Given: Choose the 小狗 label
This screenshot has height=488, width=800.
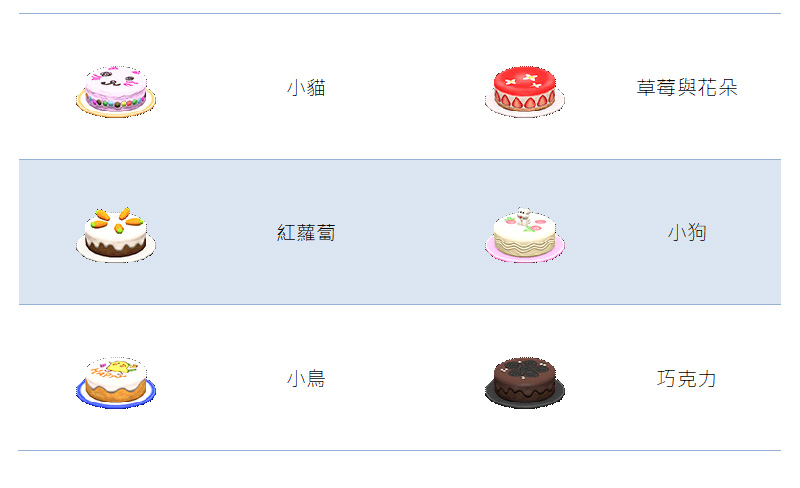Looking at the screenshot, I should (687, 233).
